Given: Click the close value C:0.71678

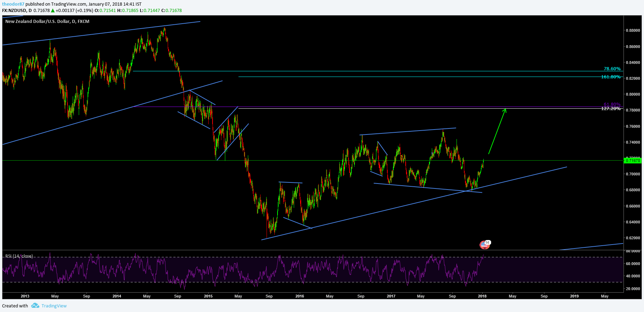Looking at the screenshot, I should [x=172, y=11].
